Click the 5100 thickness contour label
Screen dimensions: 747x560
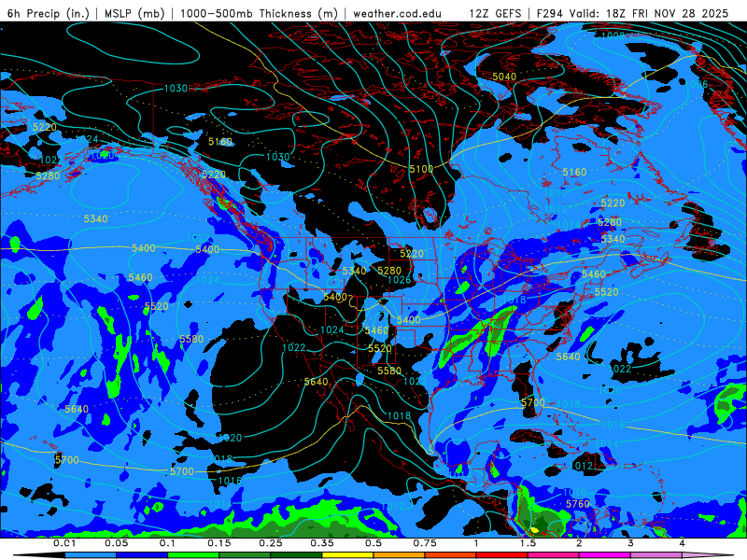tap(421, 169)
